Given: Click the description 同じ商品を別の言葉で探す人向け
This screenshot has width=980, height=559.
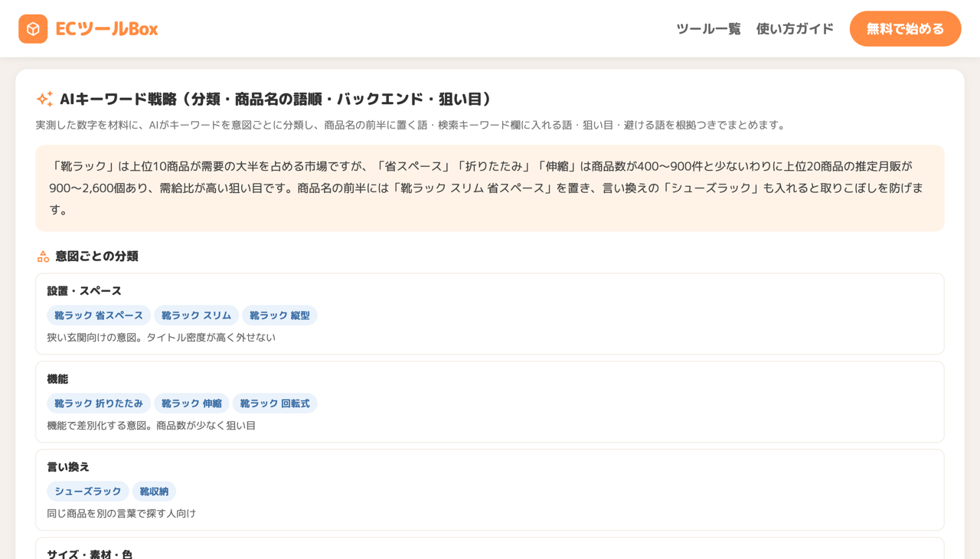Looking at the screenshot, I should pyautogui.click(x=121, y=514).
